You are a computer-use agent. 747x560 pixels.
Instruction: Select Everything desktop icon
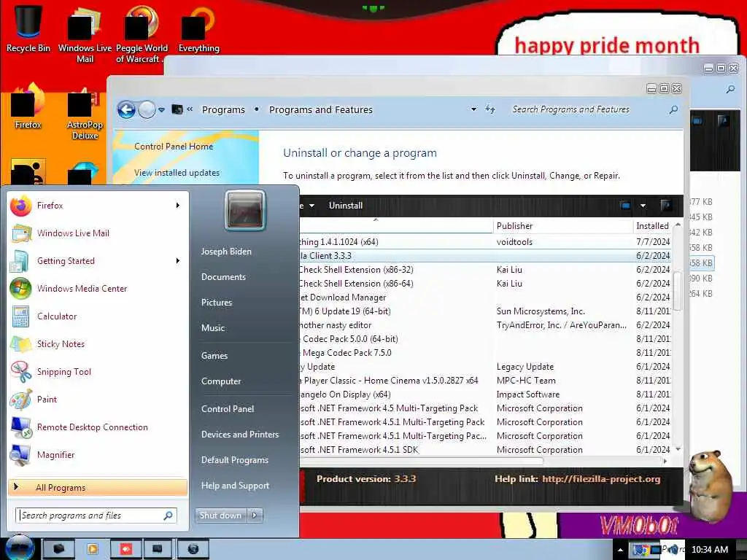(x=198, y=29)
